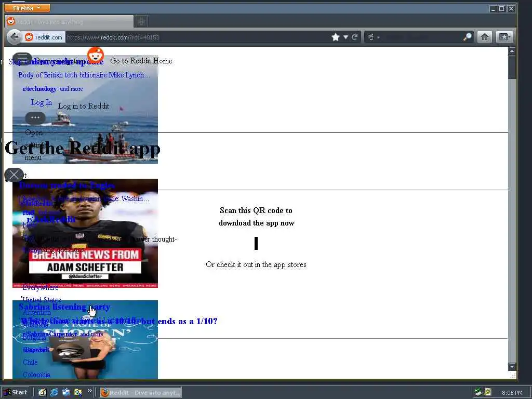Open the three-dot settings menu button
The image size is (532, 399).
[x=35, y=118]
